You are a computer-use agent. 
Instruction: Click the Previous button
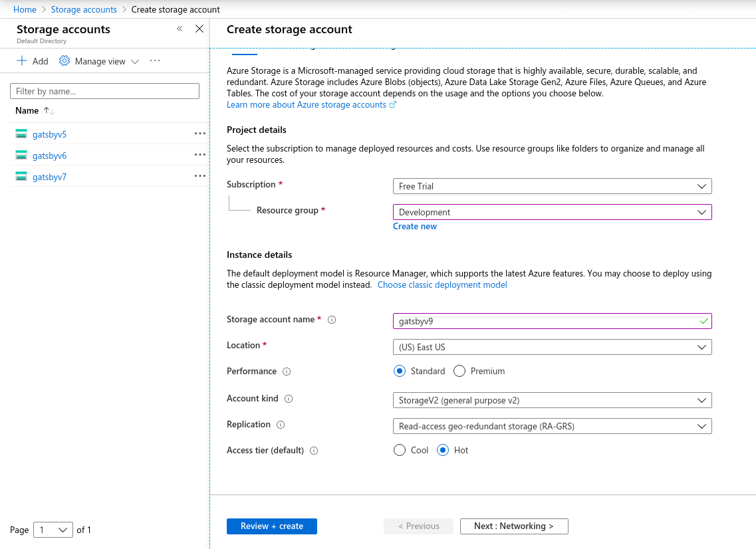coord(418,526)
